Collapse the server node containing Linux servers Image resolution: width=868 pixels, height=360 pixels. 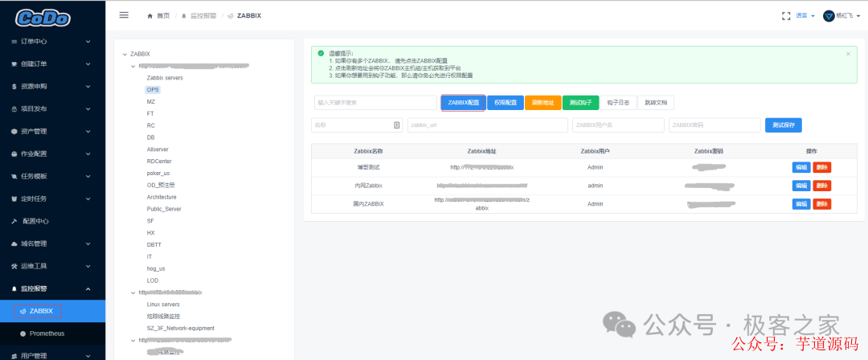tap(133, 292)
